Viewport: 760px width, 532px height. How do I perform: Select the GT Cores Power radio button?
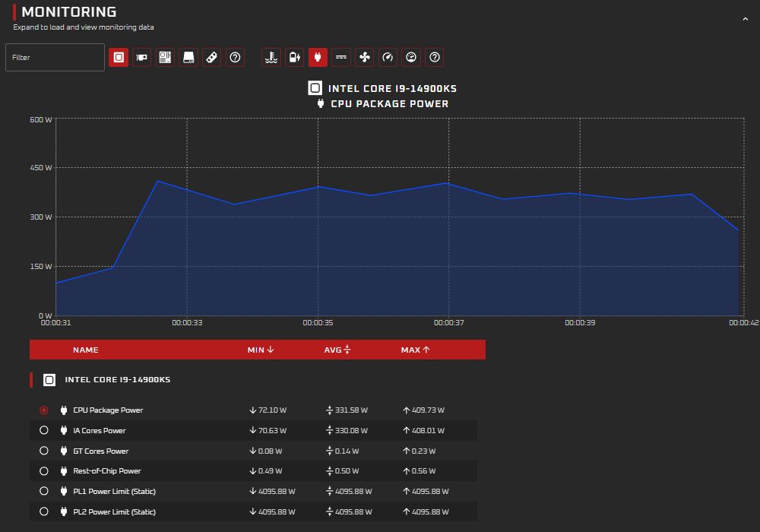click(x=44, y=451)
